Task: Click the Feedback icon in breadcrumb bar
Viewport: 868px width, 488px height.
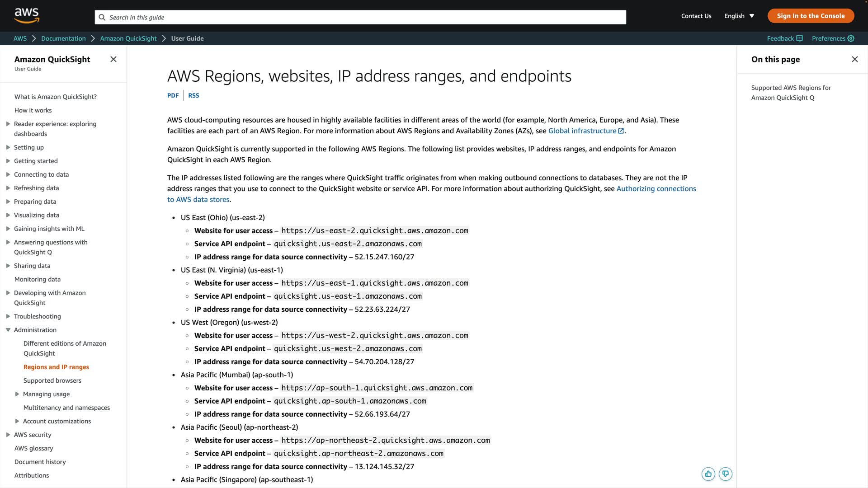Action: [799, 38]
